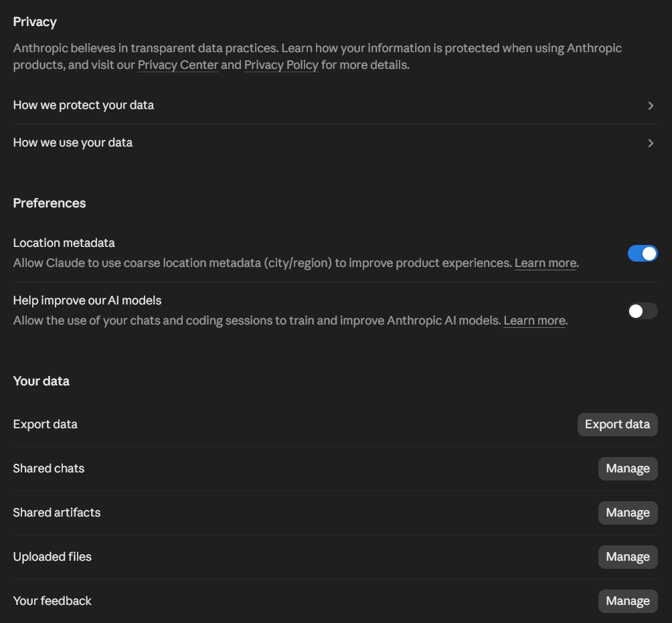This screenshot has width=672, height=623.
Task: Open the Privacy Center link
Action: (x=178, y=65)
